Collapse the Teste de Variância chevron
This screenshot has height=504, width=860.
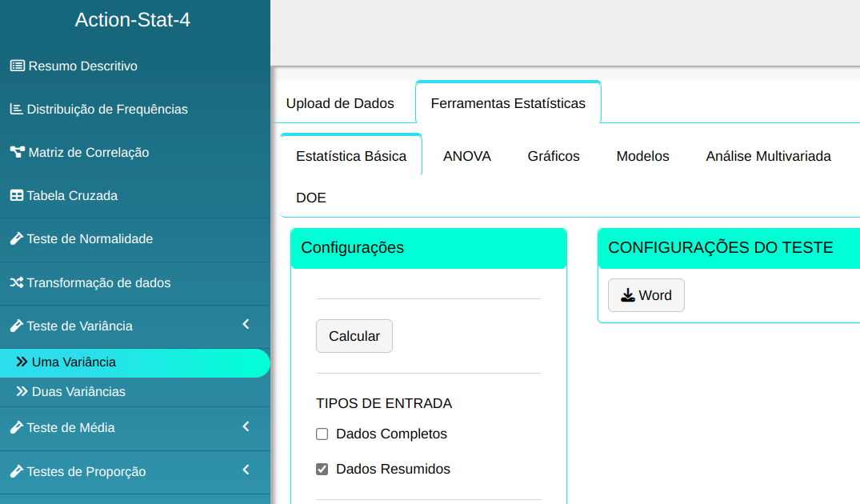[x=246, y=324]
